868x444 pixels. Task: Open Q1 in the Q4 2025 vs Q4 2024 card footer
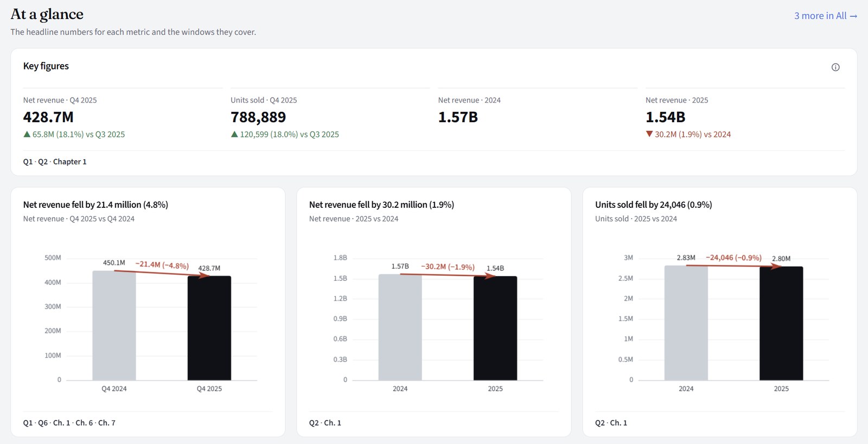pyautogui.click(x=28, y=423)
